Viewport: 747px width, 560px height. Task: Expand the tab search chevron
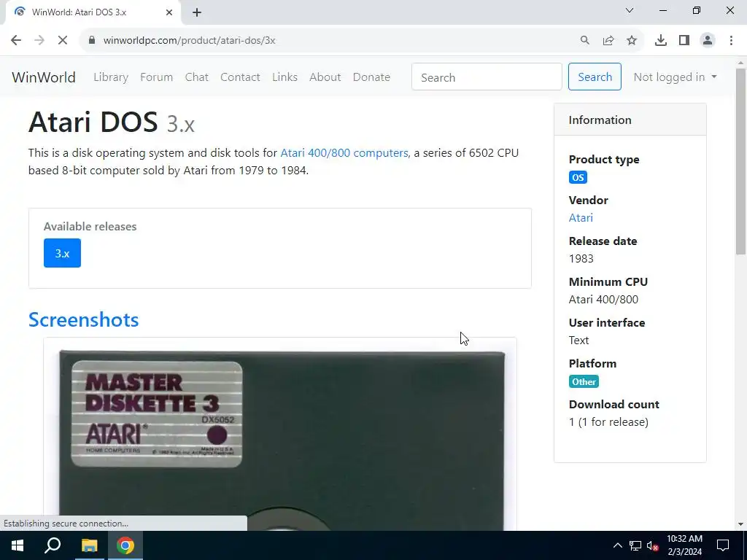coord(630,10)
